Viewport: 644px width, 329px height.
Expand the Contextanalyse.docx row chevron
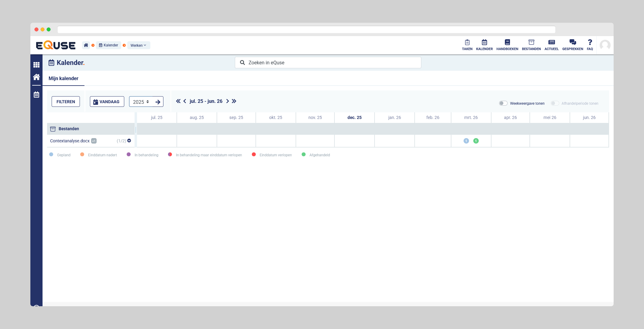click(129, 141)
